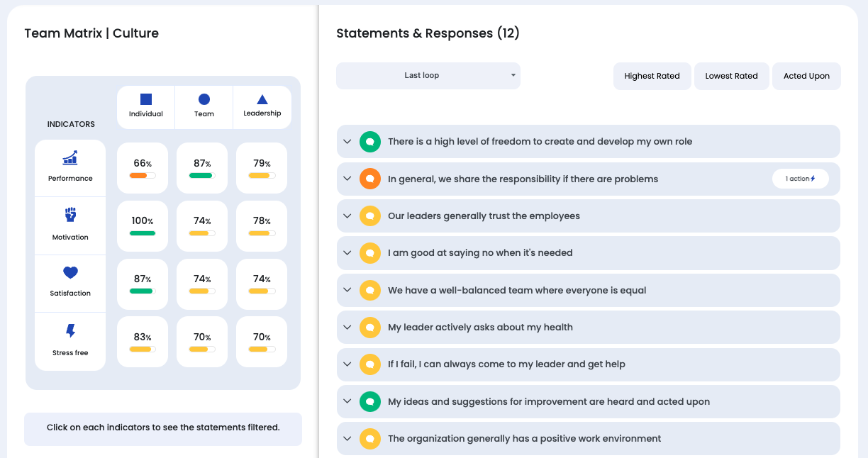Select the Satisfaction heart icon
Screen dimensions: 868x458
(x=70, y=273)
